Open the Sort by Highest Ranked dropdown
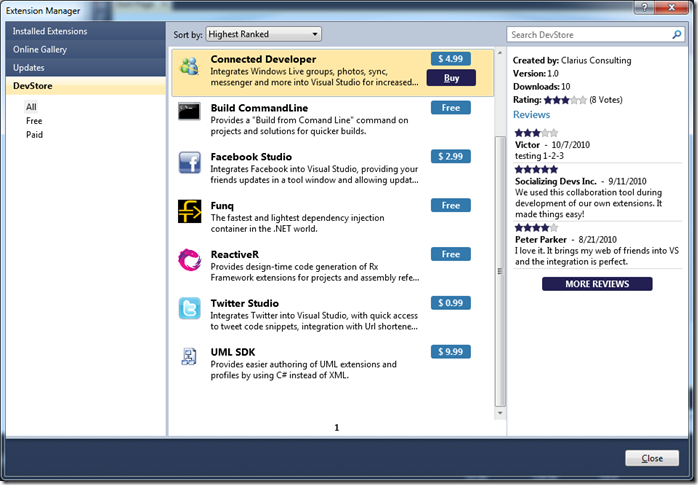This screenshot has width=698, height=485. [x=264, y=34]
